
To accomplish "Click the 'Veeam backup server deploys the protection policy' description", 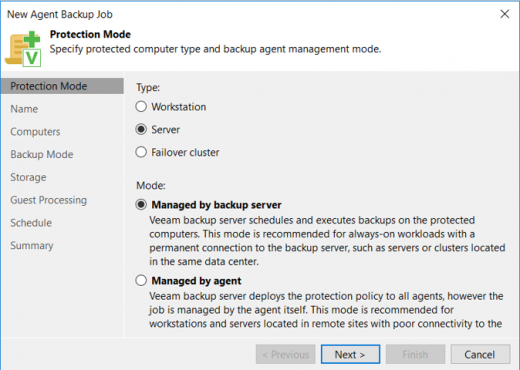I will tap(326, 310).
